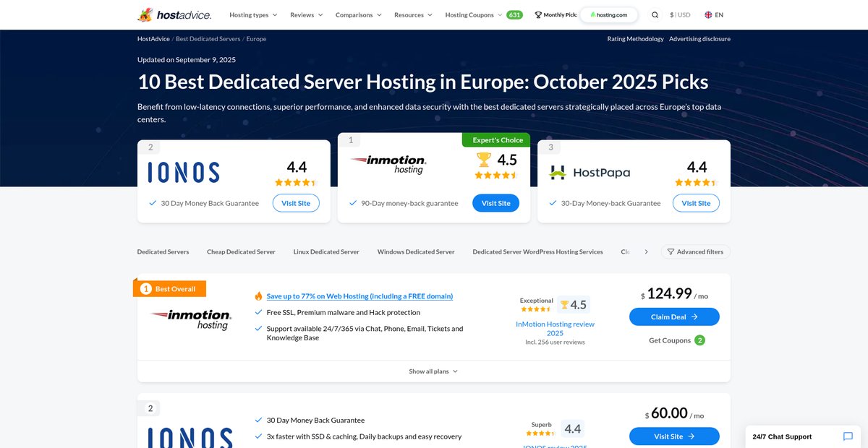Expand the Resources menu
This screenshot has width=868, height=448.
(413, 14)
